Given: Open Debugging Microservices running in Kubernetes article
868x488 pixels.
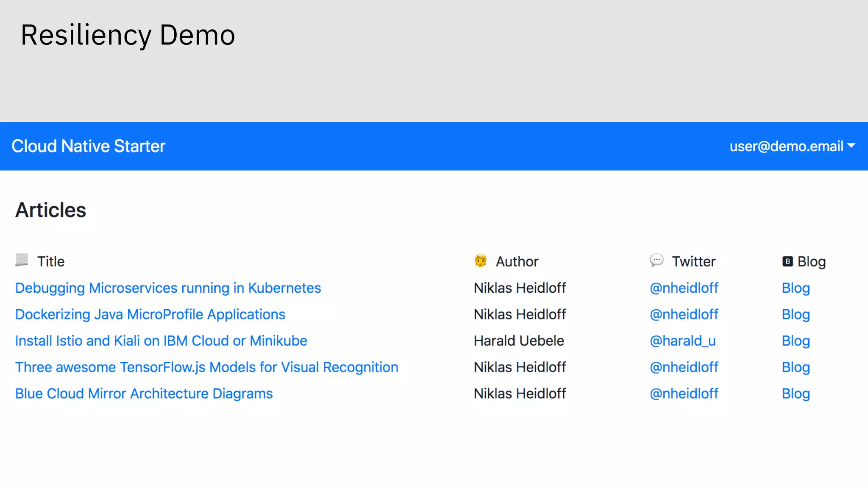Looking at the screenshot, I should pyautogui.click(x=168, y=288).
